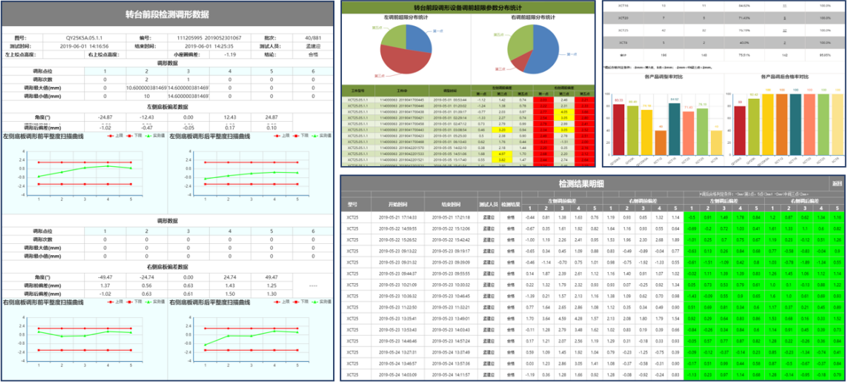
Task: Click the teal bar in 各产品调型率对比 chart
Action: point(674,130)
